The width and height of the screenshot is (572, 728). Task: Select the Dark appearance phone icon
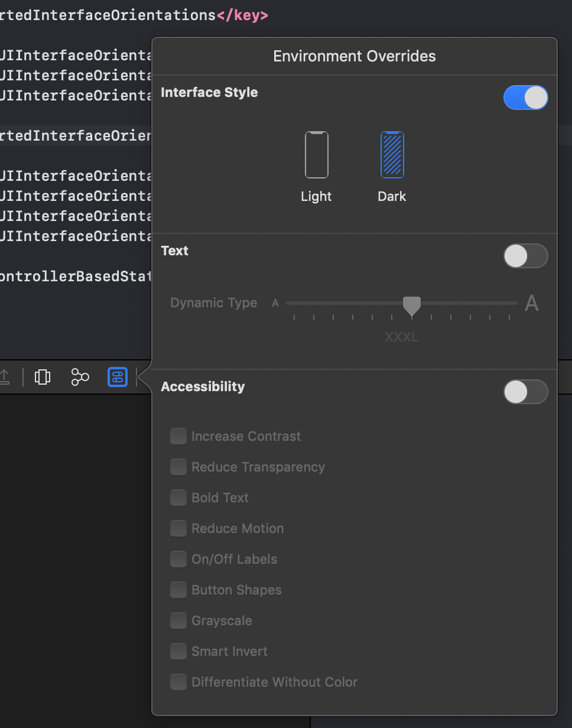tap(392, 154)
